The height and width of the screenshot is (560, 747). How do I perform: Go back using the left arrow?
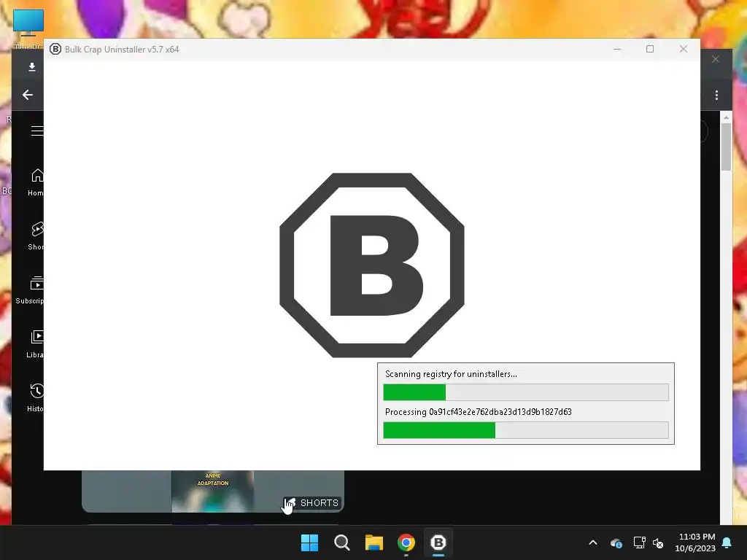pos(28,95)
